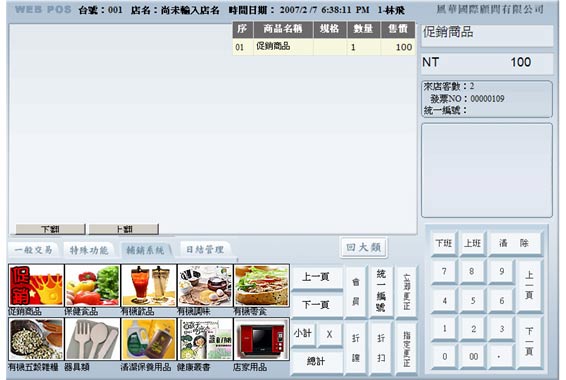This screenshot has width=566, height=380.
Task: Click the 00 keypad key
Action: 473,357
